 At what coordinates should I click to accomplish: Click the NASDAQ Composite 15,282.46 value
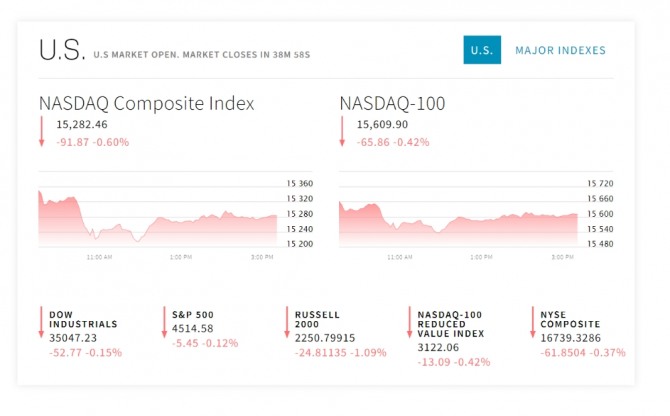(x=82, y=125)
